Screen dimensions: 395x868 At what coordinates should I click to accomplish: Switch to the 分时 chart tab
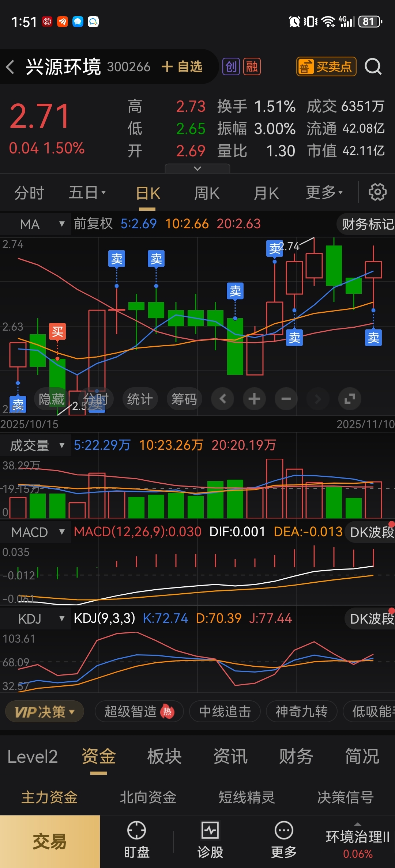click(x=29, y=193)
